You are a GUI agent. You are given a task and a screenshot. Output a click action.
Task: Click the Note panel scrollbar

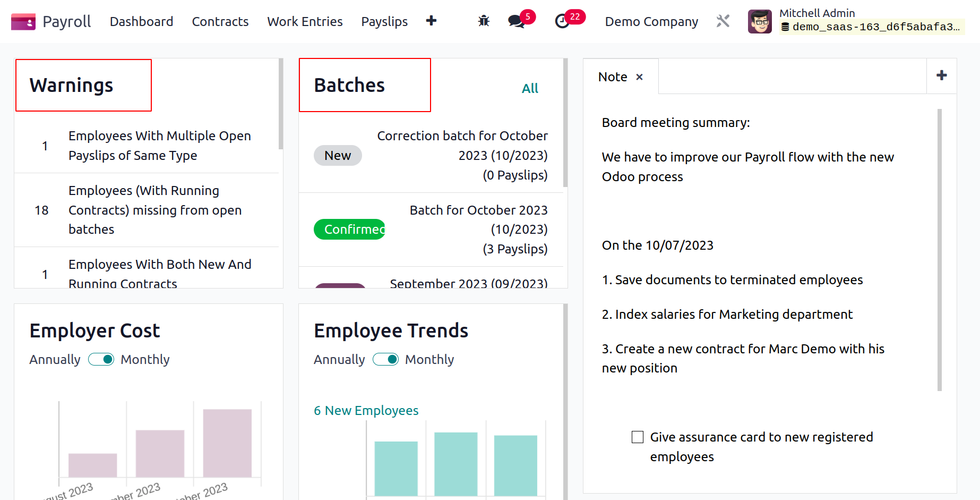(940, 250)
